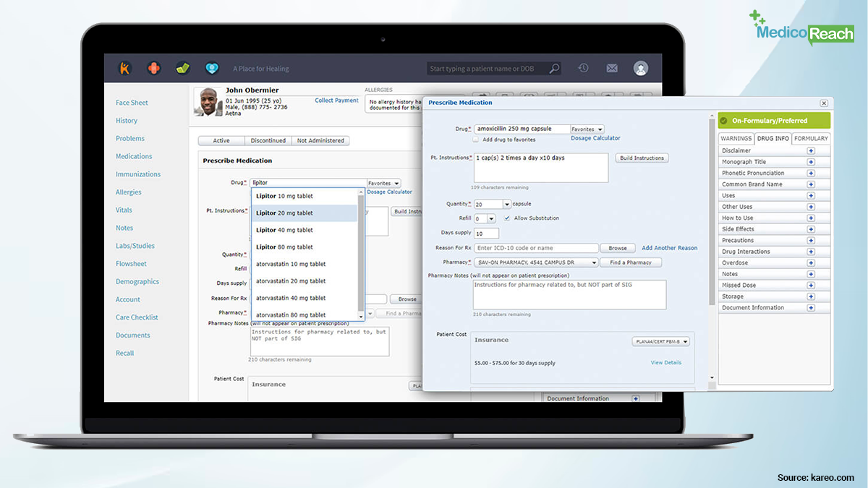Click Add Another Reason link
868x488 pixels.
tap(670, 248)
